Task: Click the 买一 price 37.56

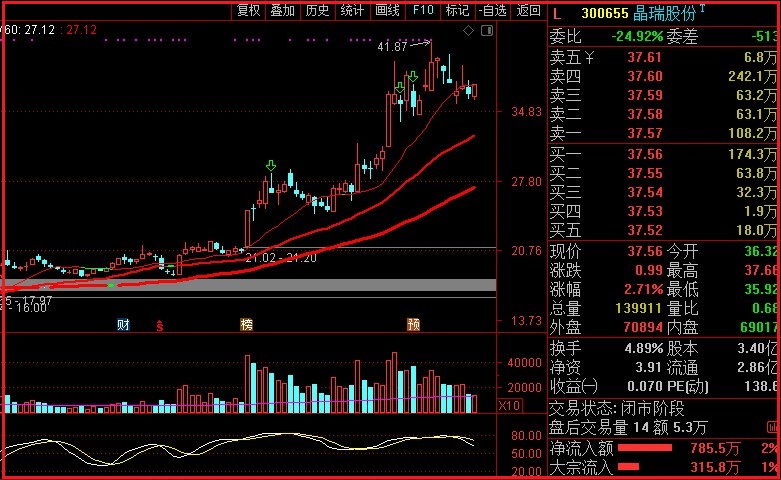Action: tap(645, 154)
